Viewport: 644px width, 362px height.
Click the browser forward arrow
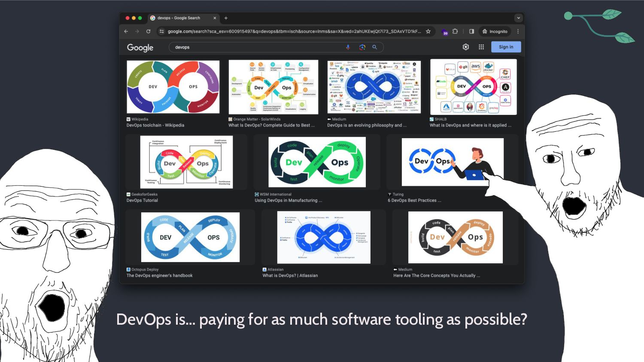137,31
